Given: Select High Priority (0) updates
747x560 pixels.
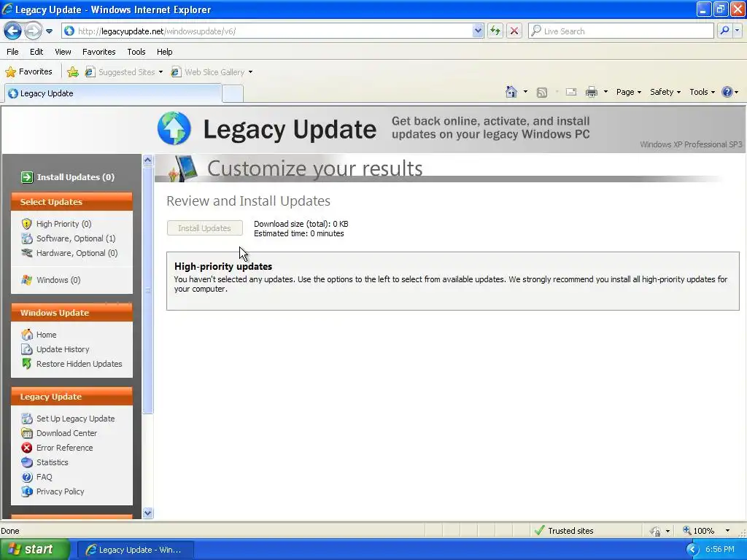Looking at the screenshot, I should tap(64, 224).
